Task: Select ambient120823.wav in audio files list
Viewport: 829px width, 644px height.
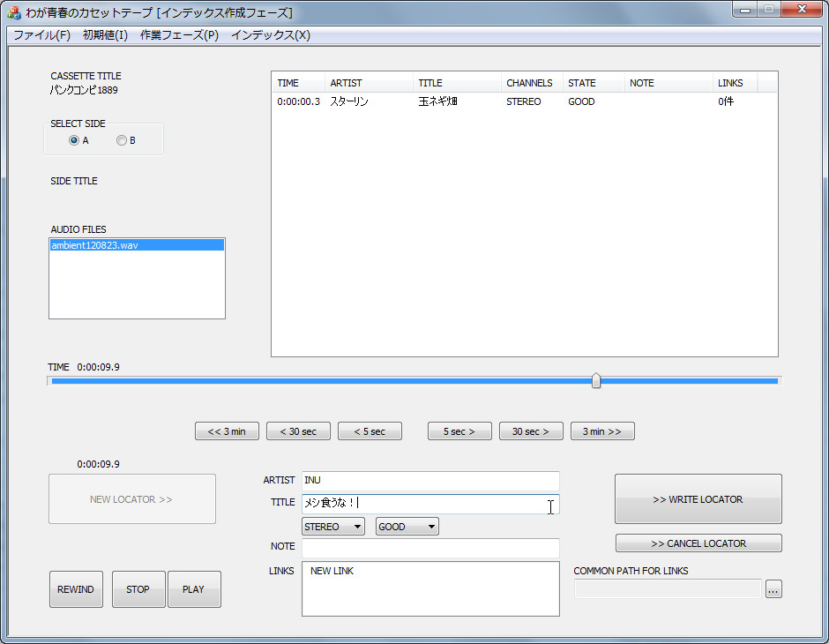Action: [x=137, y=244]
